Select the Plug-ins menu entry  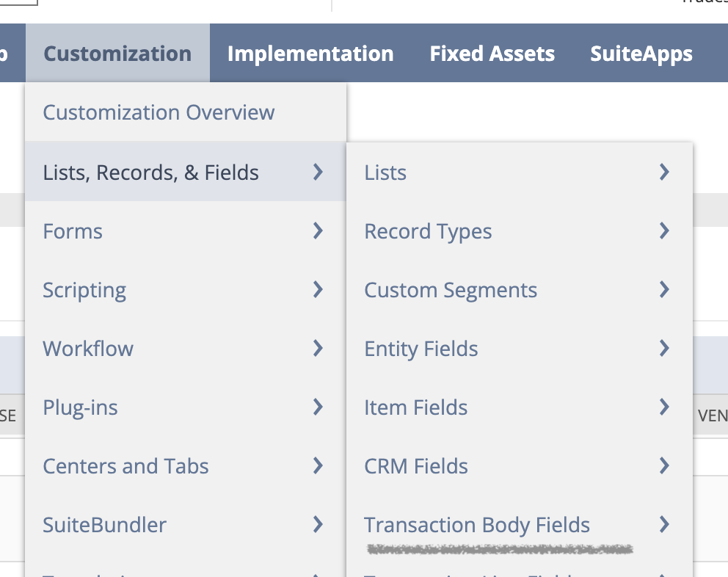[x=186, y=407]
